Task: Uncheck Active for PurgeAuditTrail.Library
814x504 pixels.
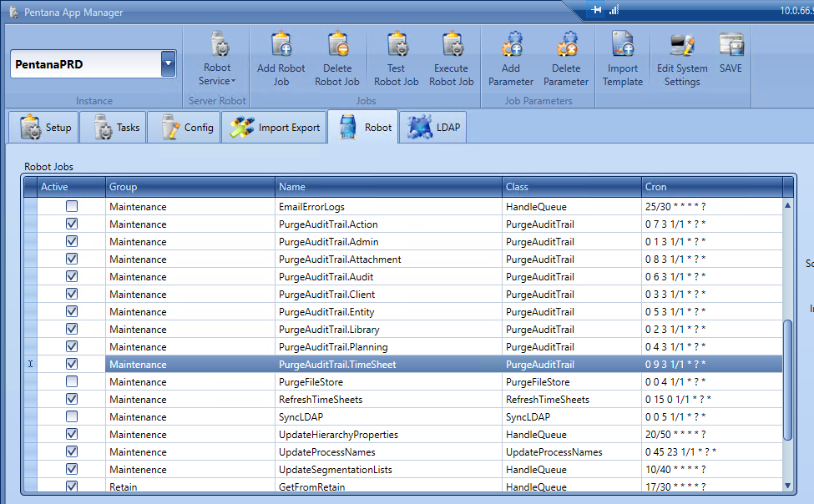Action: (x=72, y=329)
